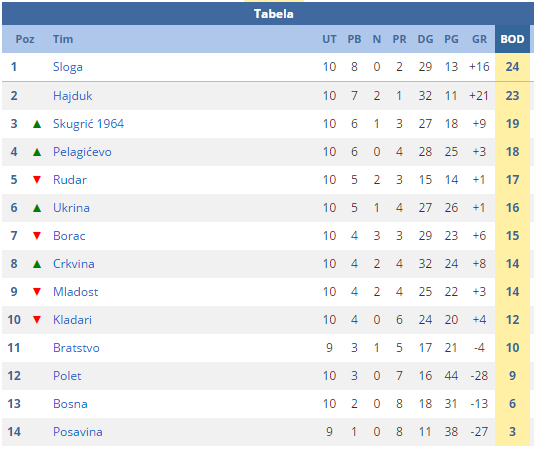534x452 pixels.
Task: Click the green up arrow next to Pelagićevo
Action: click(x=37, y=152)
